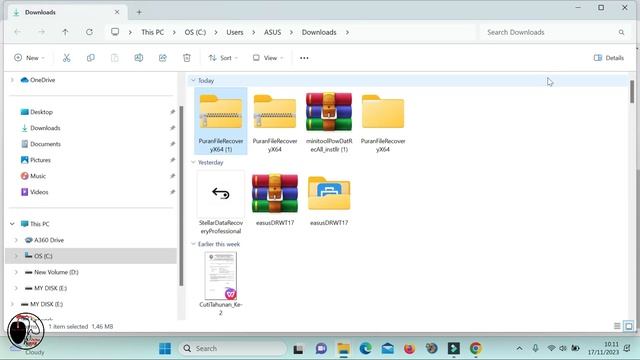Select PuranFileRecoveryX64 (1) zip folder
Image resolution: width=640 pixels, height=360 pixels.
(221, 122)
